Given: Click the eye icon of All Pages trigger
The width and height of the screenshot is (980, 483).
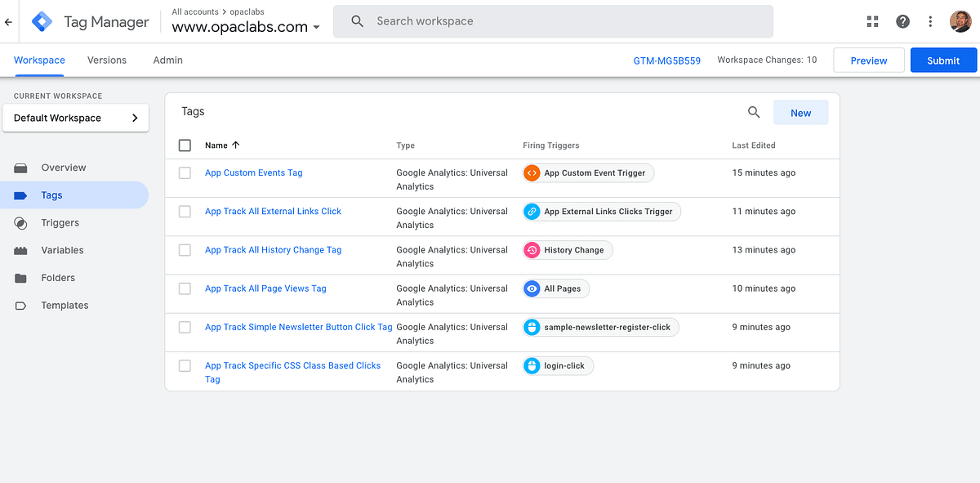Looking at the screenshot, I should (532, 288).
